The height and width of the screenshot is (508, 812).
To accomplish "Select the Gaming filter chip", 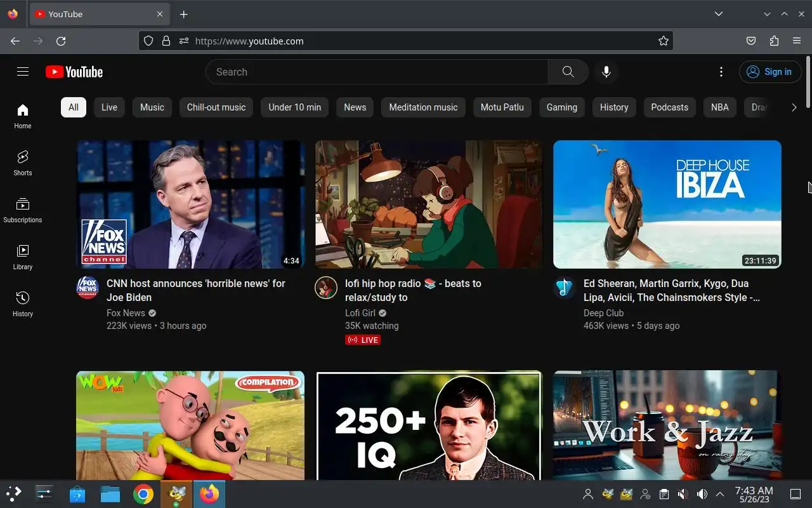I will point(562,107).
